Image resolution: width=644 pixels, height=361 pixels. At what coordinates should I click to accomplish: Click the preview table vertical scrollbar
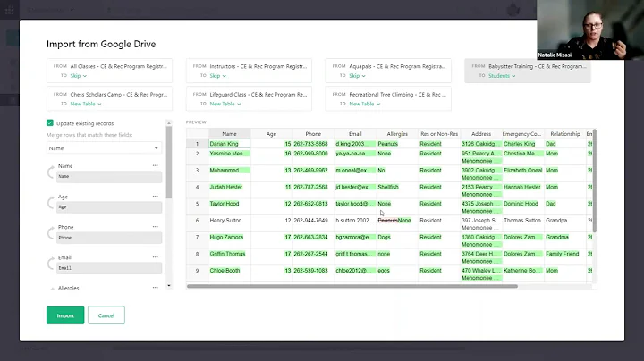[594, 180]
